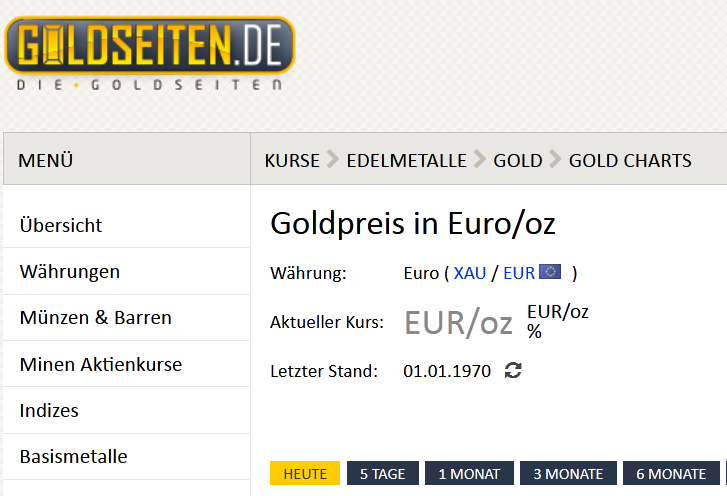Click the GOLD breadcrumb link

518,160
